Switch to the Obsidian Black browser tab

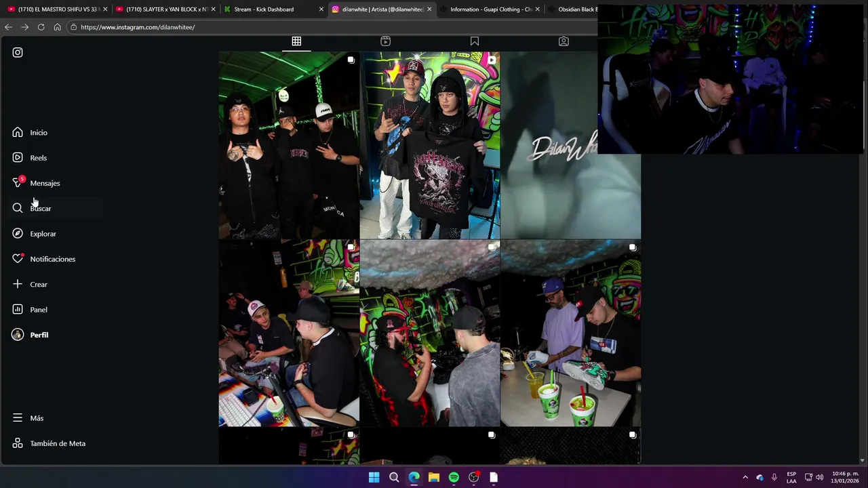click(x=572, y=9)
